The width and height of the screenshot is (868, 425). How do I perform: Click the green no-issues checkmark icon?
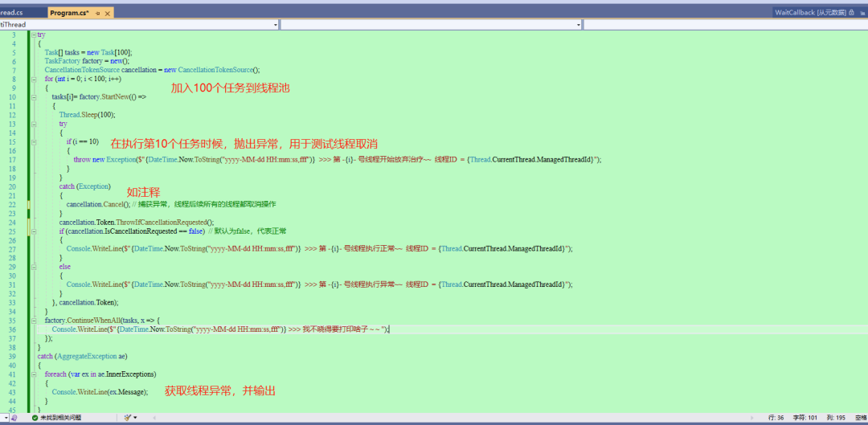(35, 417)
